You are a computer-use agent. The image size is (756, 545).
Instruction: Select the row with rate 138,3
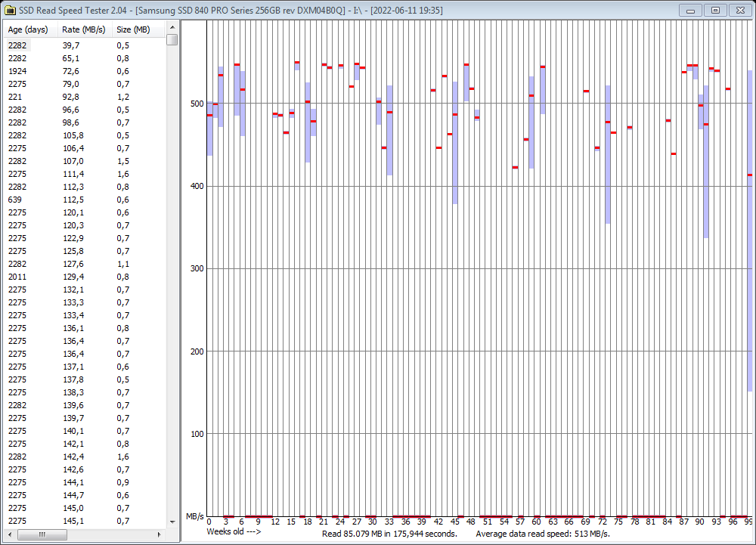(x=85, y=392)
